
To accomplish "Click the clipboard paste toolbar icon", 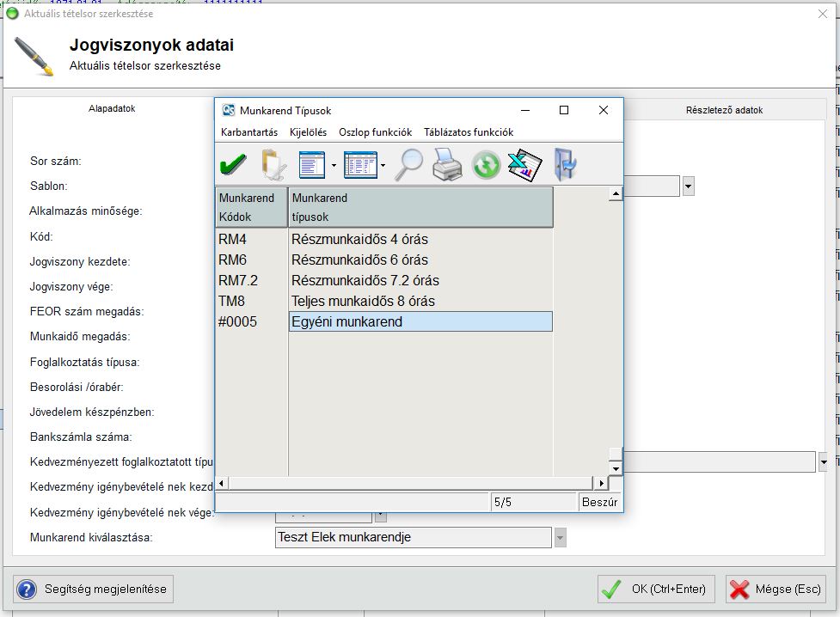I will [273, 164].
